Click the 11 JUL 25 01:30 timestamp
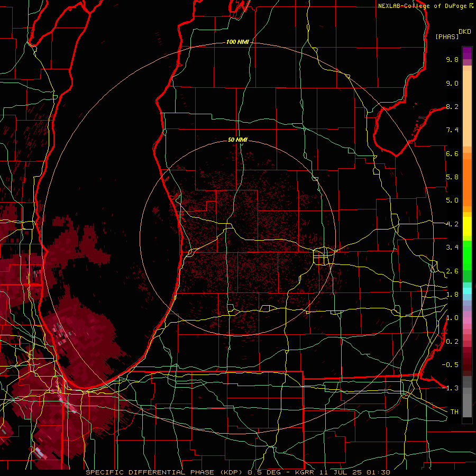This screenshot has width=476, height=476. [x=355, y=472]
